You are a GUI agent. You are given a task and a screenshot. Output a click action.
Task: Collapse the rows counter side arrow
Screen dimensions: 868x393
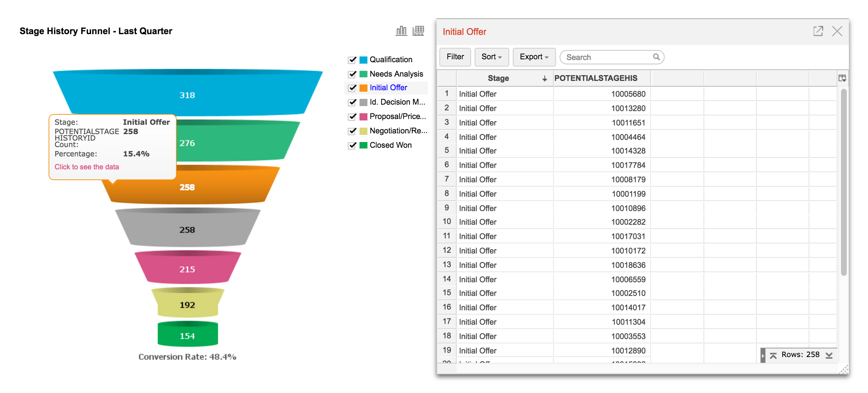coord(763,355)
